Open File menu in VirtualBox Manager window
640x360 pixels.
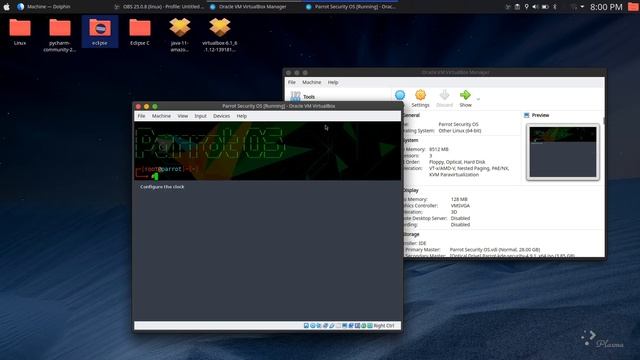tap(292, 82)
